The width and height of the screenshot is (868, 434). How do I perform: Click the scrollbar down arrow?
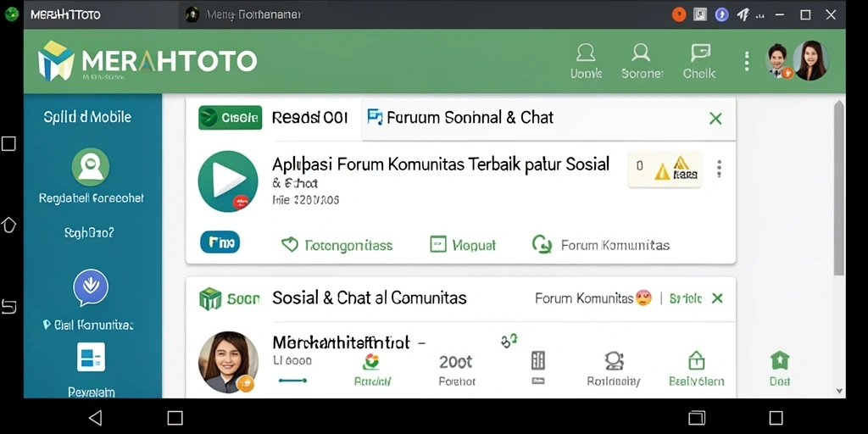pyautogui.click(x=839, y=391)
